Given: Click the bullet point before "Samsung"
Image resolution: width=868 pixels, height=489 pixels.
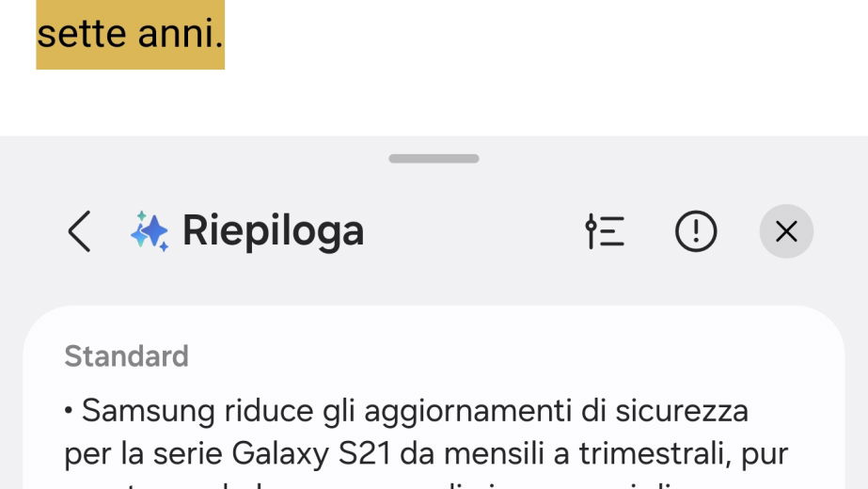Looking at the screenshot, I should coord(70,412).
